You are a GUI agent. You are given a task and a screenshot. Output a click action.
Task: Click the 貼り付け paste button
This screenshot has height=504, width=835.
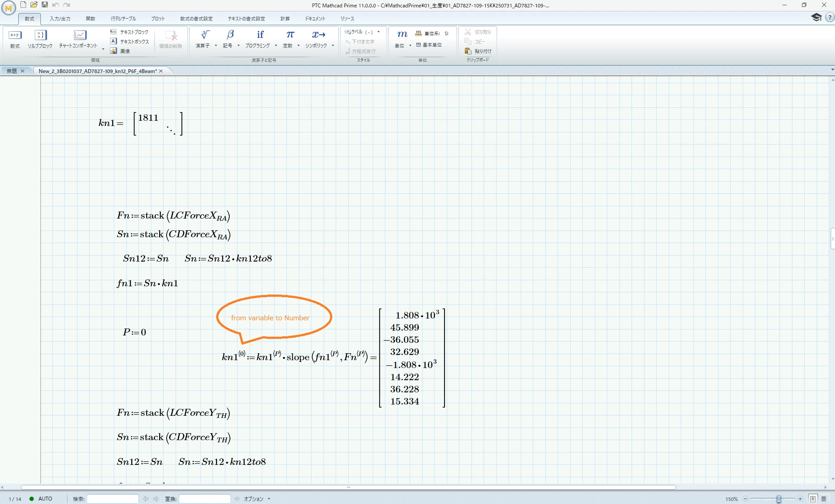pyautogui.click(x=478, y=51)
